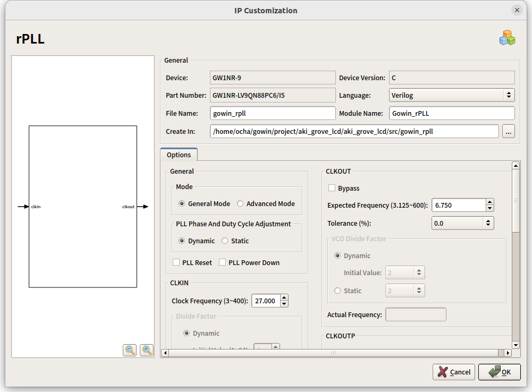Click the zoom in magnifier icon
This screenshot has height=392, width=532.
(x=147, y=350)
